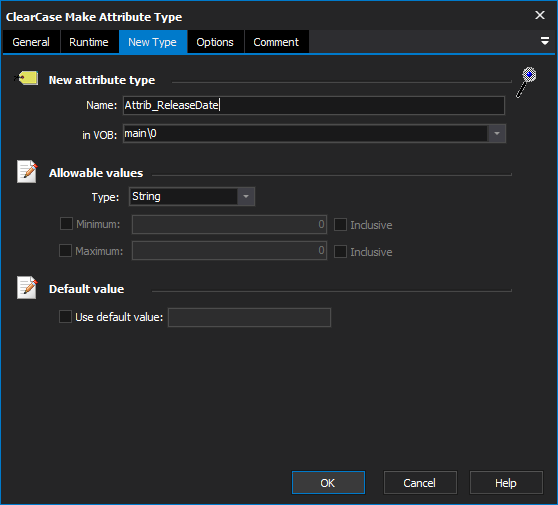
Task: Click the 'Name:' label
Action: 101,105
